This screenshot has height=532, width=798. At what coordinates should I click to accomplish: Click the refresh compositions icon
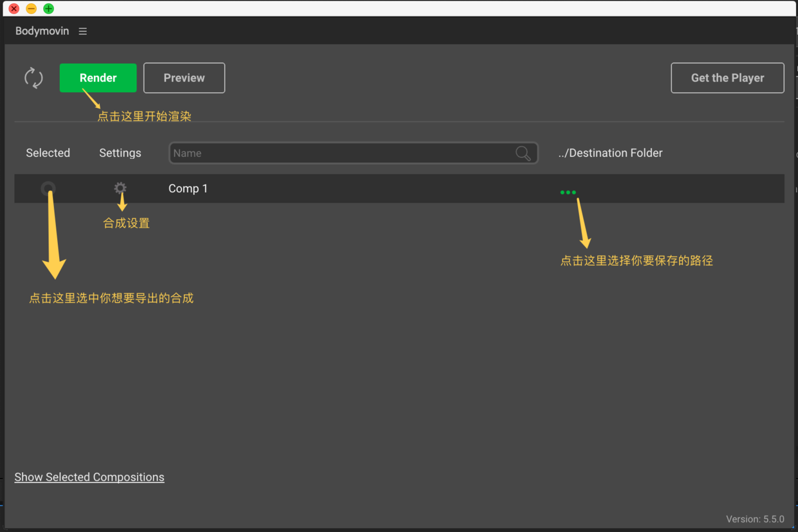pos(33,78)
